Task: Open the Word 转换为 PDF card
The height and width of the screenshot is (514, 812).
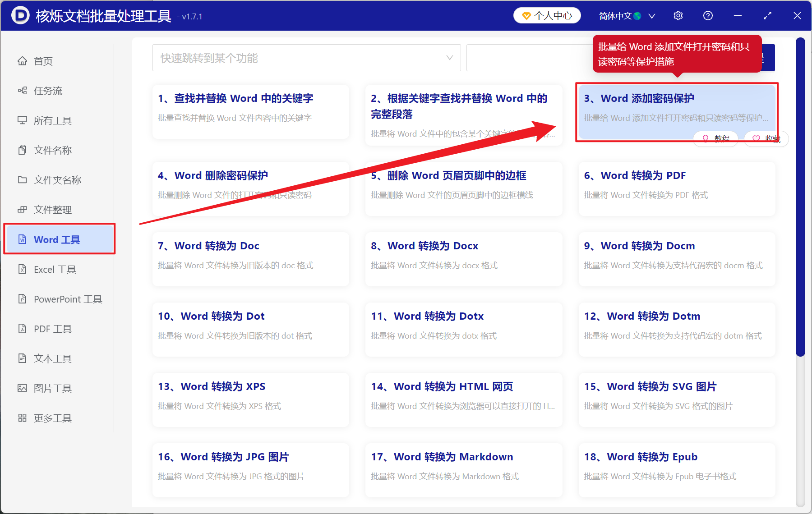Action: [x=676, y=189]
